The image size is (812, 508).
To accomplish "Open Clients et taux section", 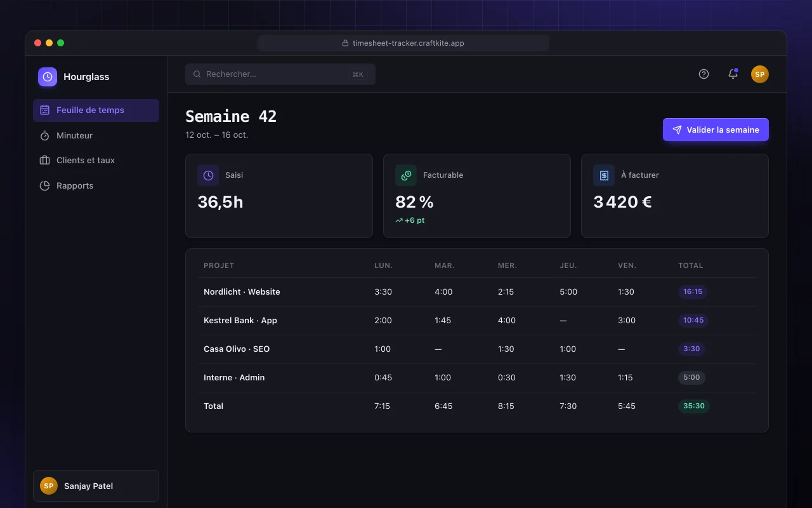I will click(x=96, y=161).
